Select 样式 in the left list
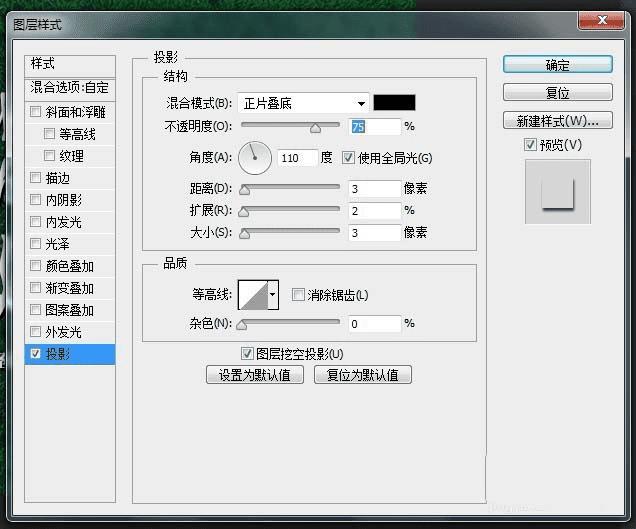The image size is (636, 529). [70, 65]
